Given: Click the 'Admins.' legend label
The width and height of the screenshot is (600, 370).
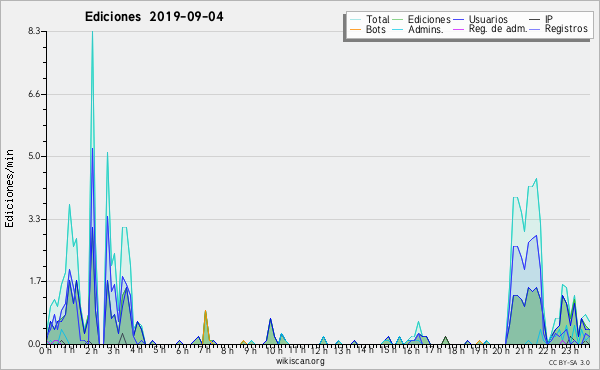Looking at the screenshot, I should [426, 29].
